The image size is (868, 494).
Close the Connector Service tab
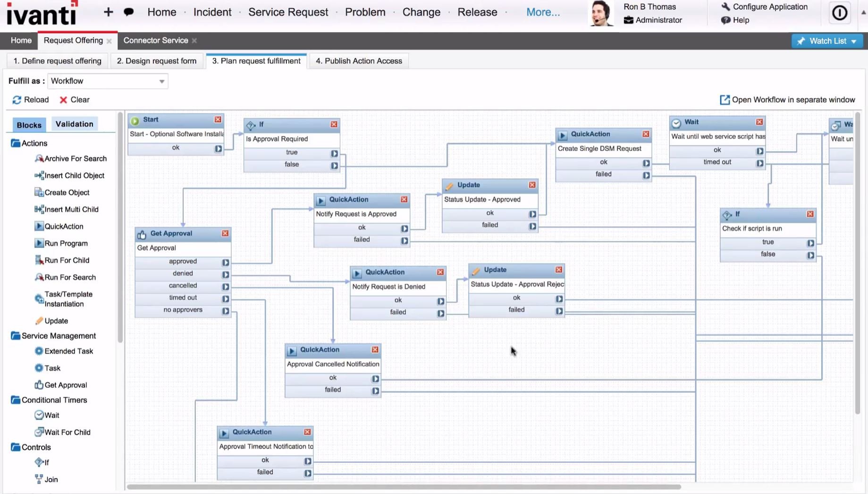(x=194, y=41)
